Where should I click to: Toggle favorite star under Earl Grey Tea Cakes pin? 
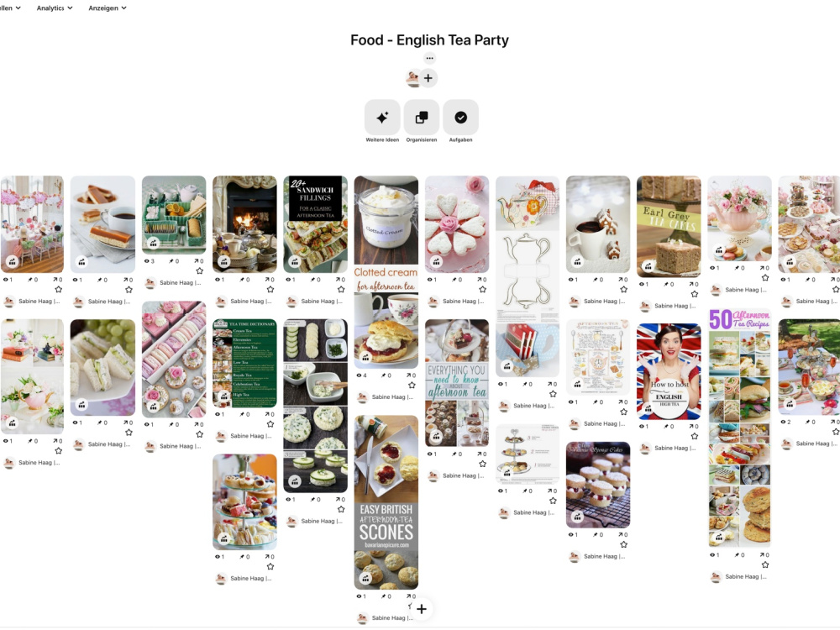[x=695, y=294]
